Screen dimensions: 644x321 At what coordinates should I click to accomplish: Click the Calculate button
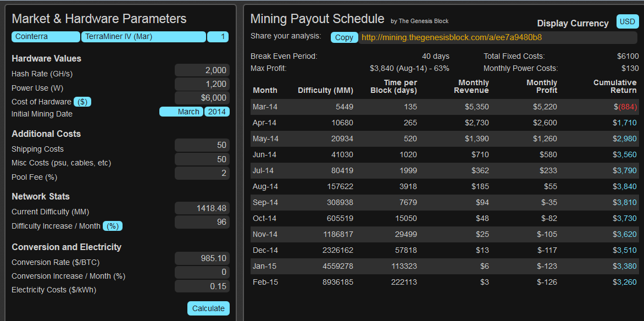click(x=208, y=308)
